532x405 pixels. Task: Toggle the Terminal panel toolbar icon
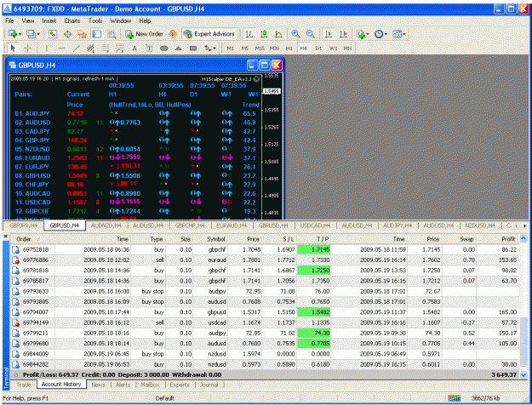(x=97, y=34)
